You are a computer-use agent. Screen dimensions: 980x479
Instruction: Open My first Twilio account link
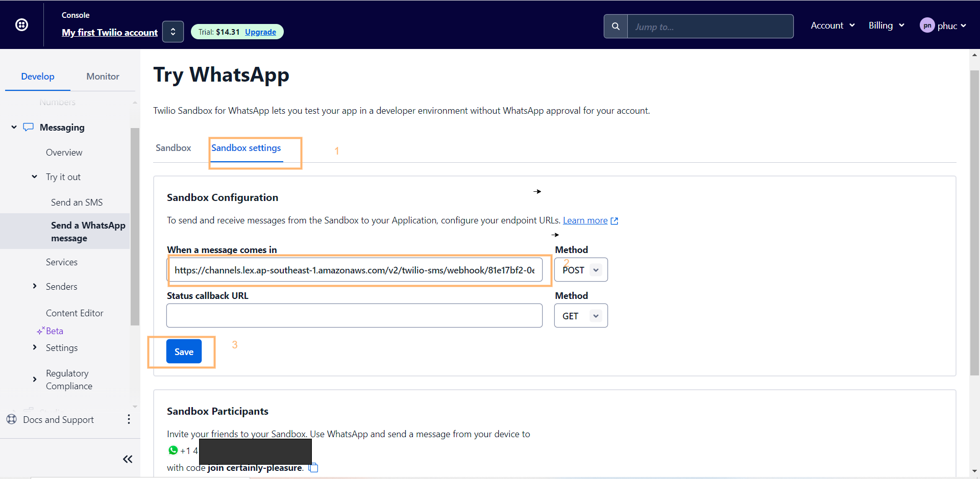(110, 32)
